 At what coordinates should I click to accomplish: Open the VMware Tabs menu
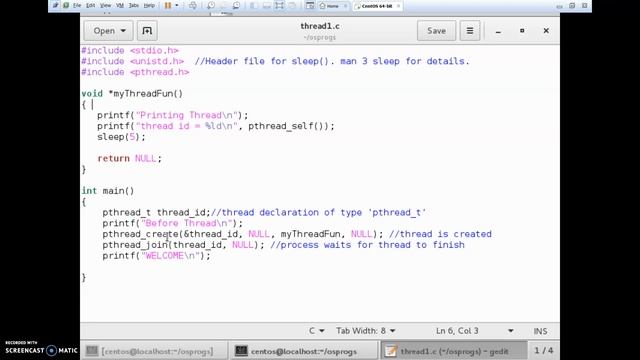[133, 6]
